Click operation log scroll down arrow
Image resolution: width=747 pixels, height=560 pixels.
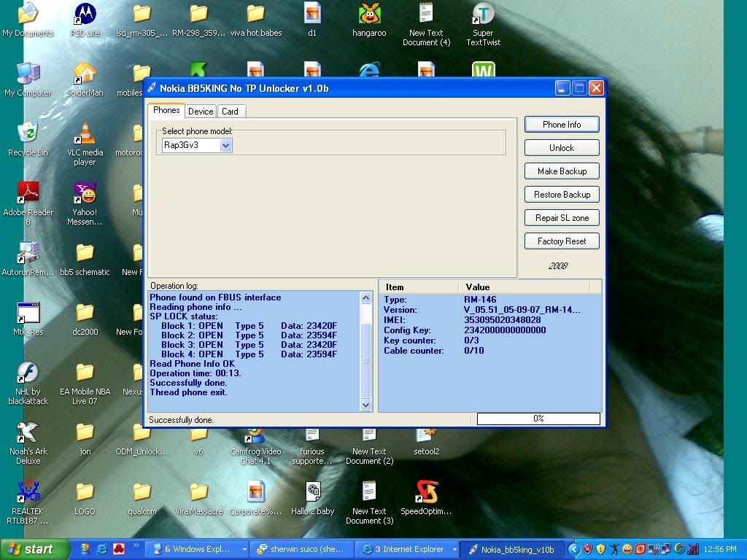[366, 405]
